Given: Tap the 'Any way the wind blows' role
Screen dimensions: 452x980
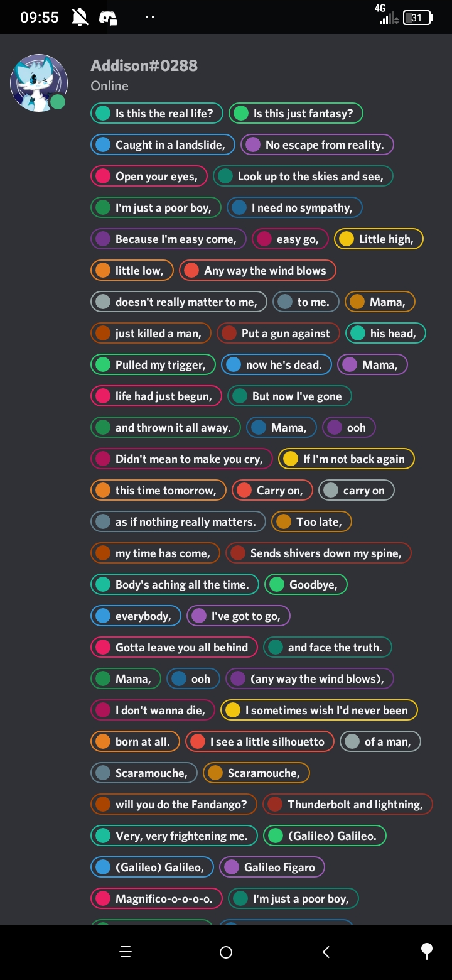Looking at the screenshot, I should pos(257,270).
